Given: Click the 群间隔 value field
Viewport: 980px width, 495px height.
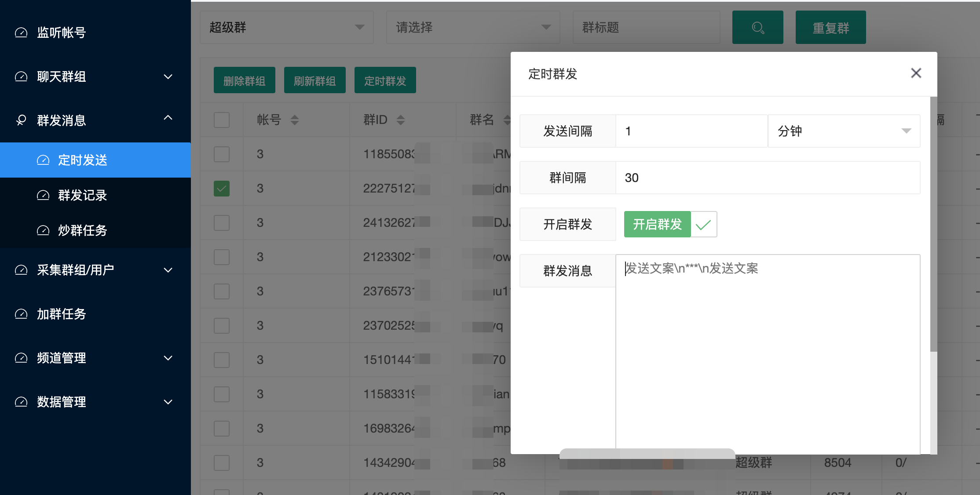Looking at the screenshot, I should pos(768,178).
